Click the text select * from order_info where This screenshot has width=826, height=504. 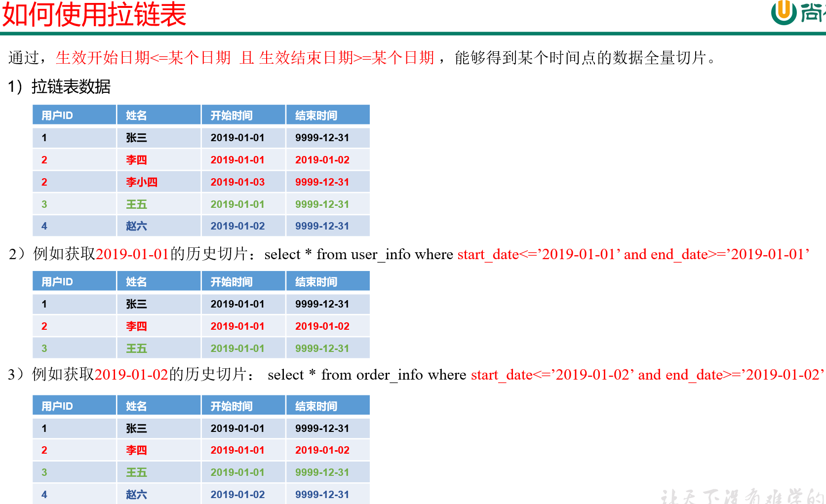[367, 375]
